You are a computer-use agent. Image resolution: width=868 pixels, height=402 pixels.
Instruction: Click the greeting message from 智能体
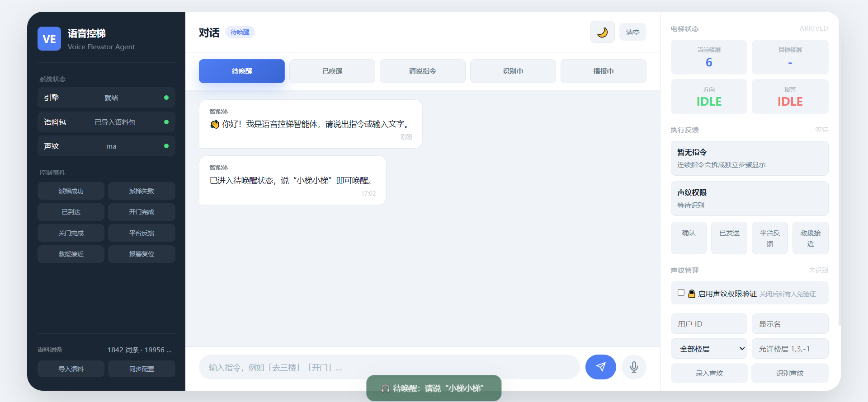coord(311,124)
